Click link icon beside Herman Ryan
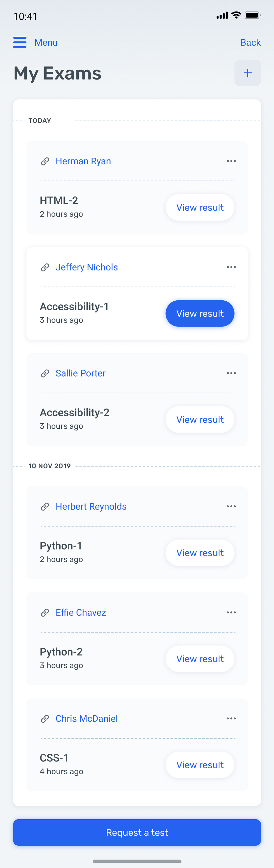 (45, 161)
